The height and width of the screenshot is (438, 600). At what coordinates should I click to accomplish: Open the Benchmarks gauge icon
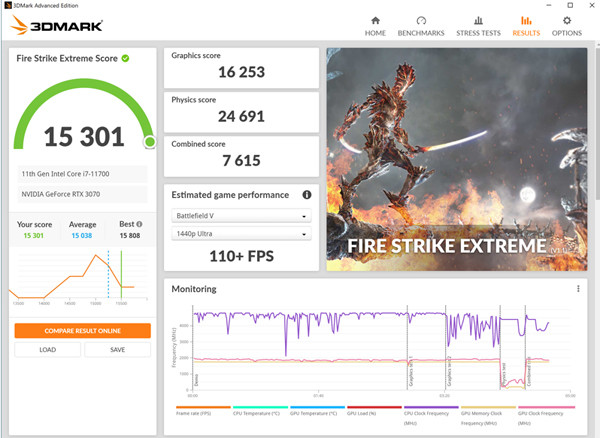tap(421, 21)
